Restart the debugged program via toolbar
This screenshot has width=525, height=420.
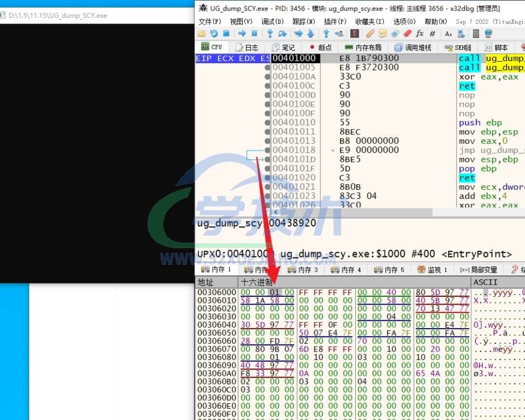click(x=213, y=34)
